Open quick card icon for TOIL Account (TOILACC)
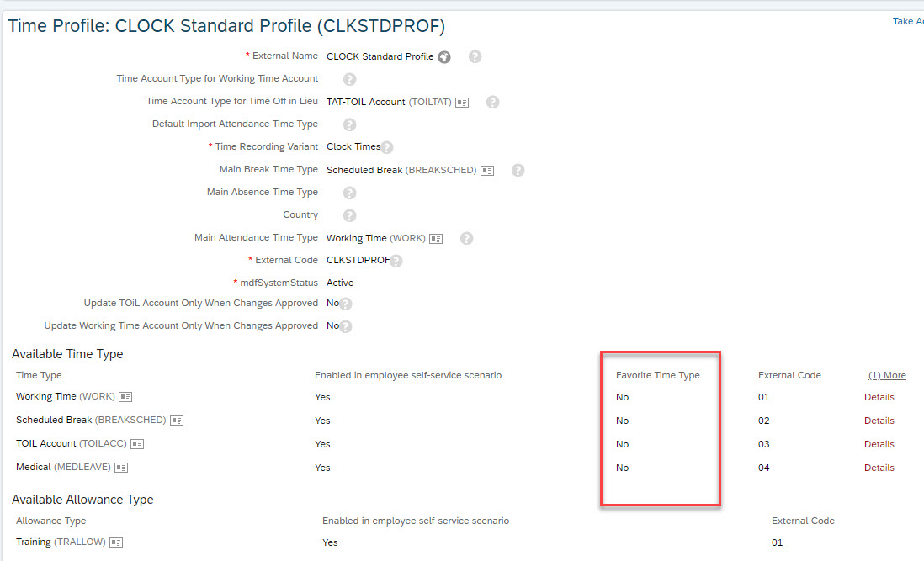 point(137,444)
